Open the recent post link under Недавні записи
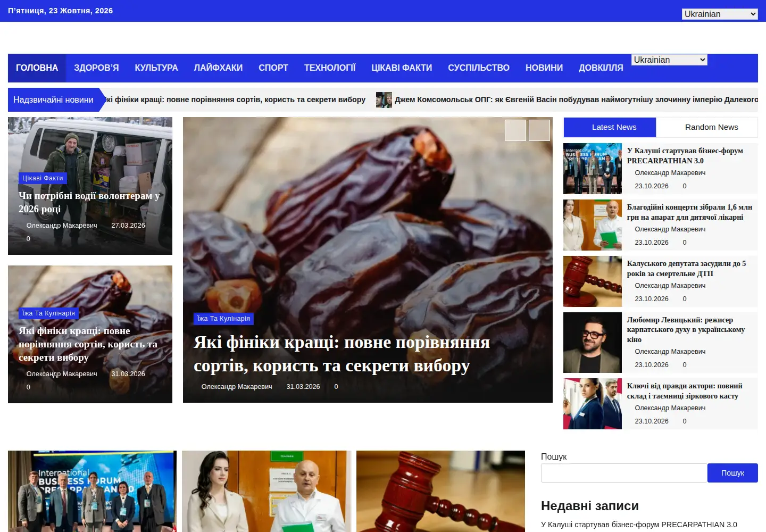The height and width of the screenshot is (532, 766). pyautogui.click(x=639, y=525)
